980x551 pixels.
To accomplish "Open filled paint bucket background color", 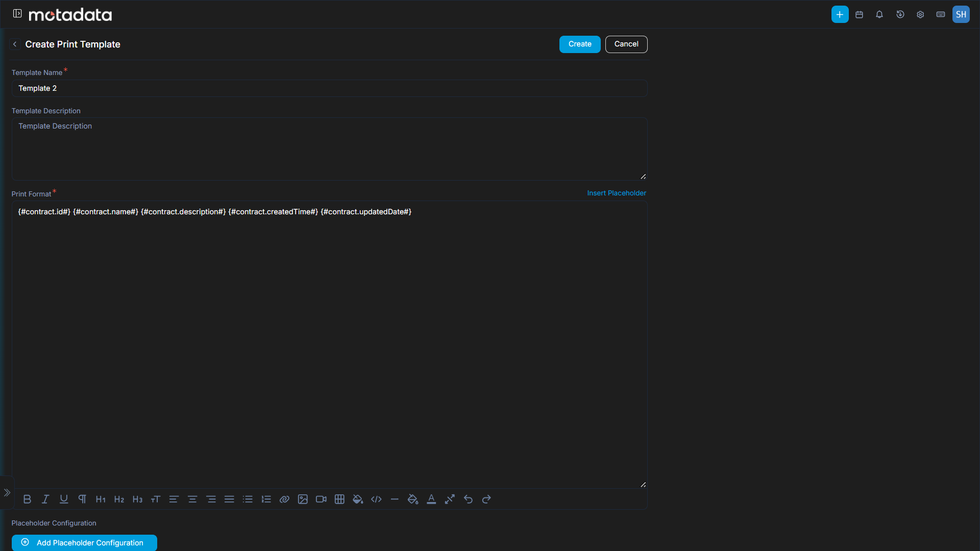I will (x=358, y=499).
